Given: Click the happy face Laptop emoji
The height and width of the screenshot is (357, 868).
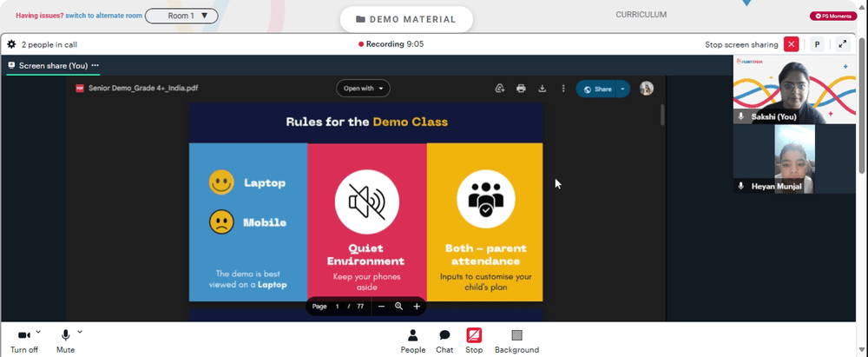Looking at the screenshot, I should point(220,182).
